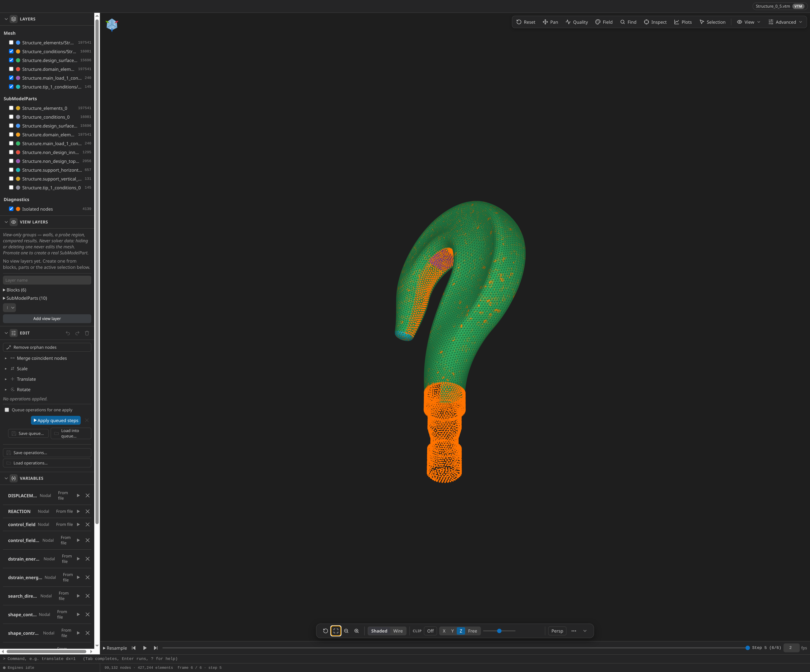Open the Quality tool
This screenshot has width=810, height=672.
(x=577, y=22)
